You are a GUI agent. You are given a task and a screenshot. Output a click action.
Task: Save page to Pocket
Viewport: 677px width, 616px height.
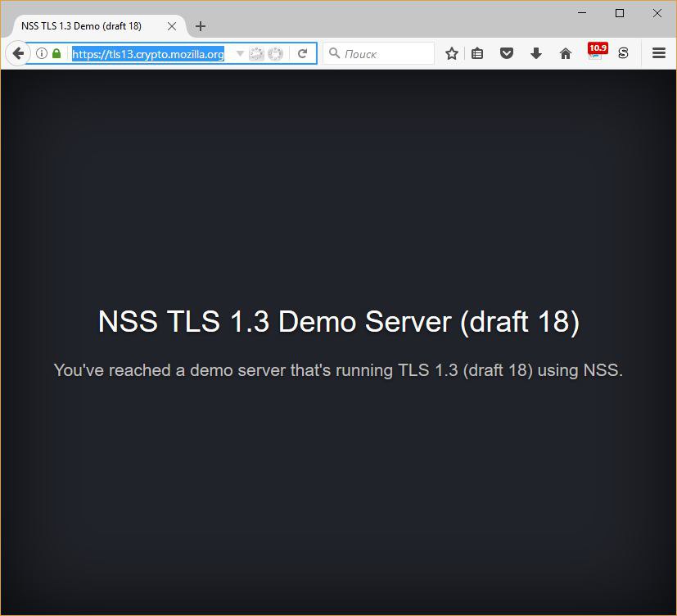pos(507,53)
